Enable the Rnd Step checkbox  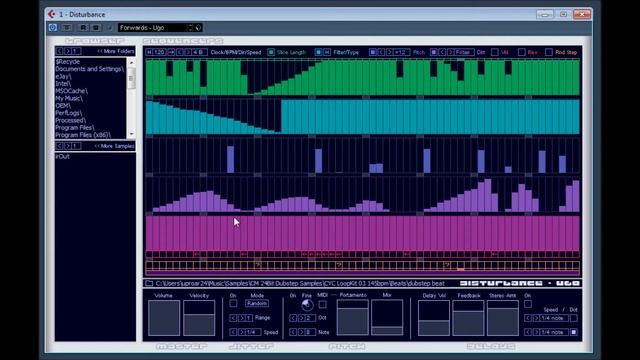[549, 52]
